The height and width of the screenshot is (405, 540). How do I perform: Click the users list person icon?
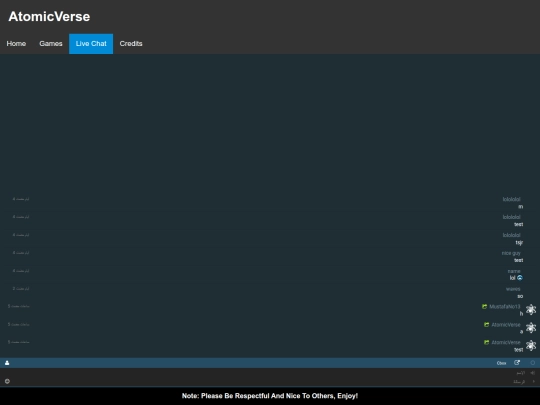tap(7, 363)
